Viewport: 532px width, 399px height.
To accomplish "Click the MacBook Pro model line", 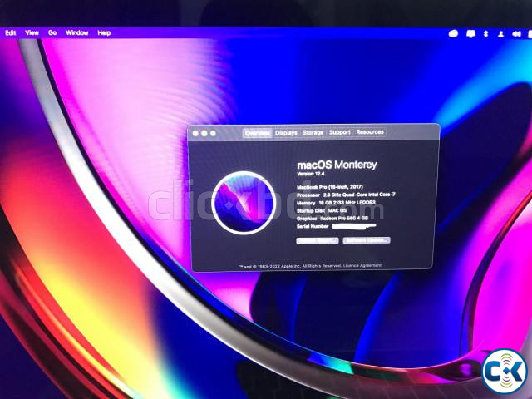I will coord(330,187).
